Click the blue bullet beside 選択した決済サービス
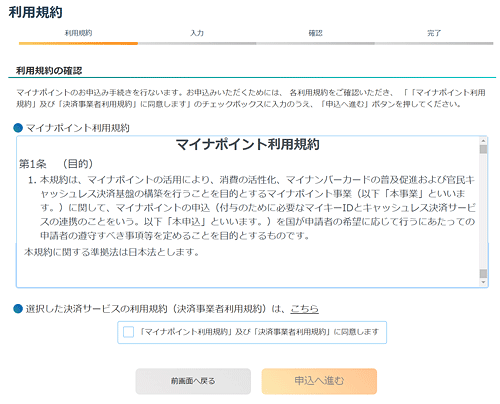 pos(18,309)
